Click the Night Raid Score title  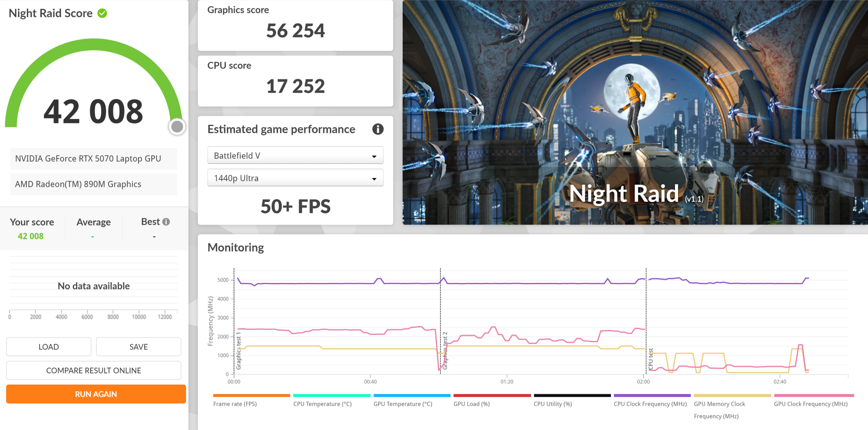click(51, 13)
